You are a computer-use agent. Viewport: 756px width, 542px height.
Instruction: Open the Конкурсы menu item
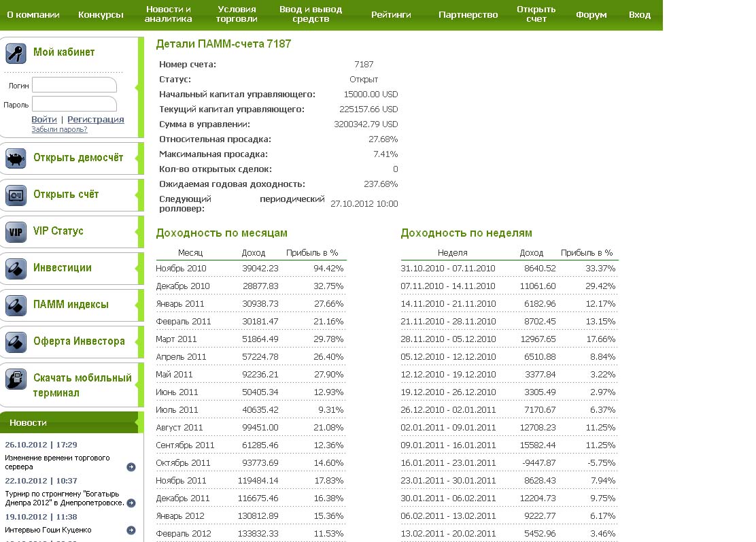coord(101,14)
